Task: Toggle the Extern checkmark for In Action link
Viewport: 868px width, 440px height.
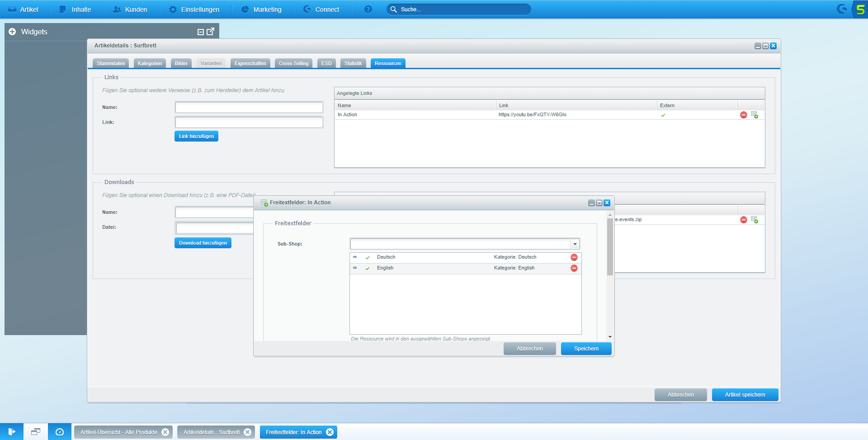Action: click(x=663, y=115)
